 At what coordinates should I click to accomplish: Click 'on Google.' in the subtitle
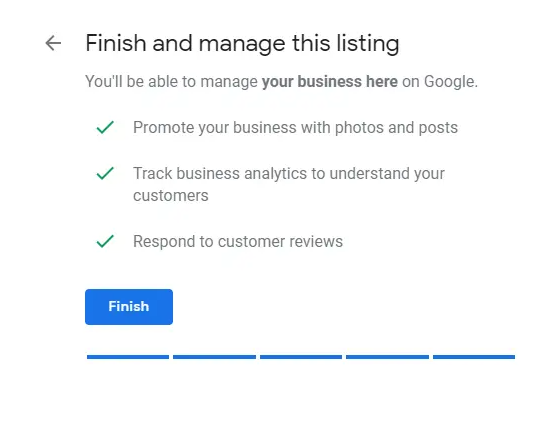[x=440, y=82]
